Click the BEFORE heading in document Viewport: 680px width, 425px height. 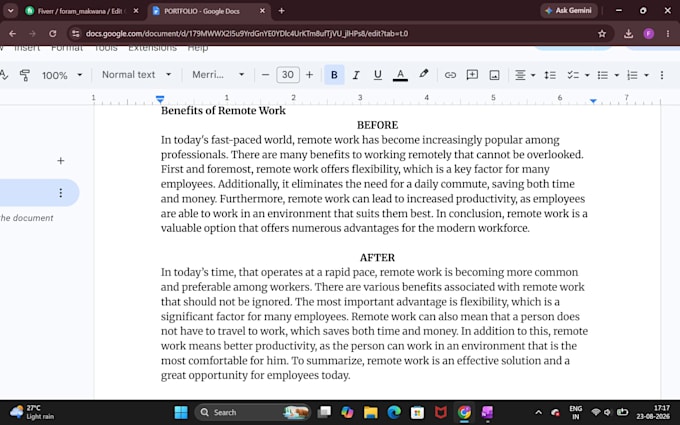[377, 125]
